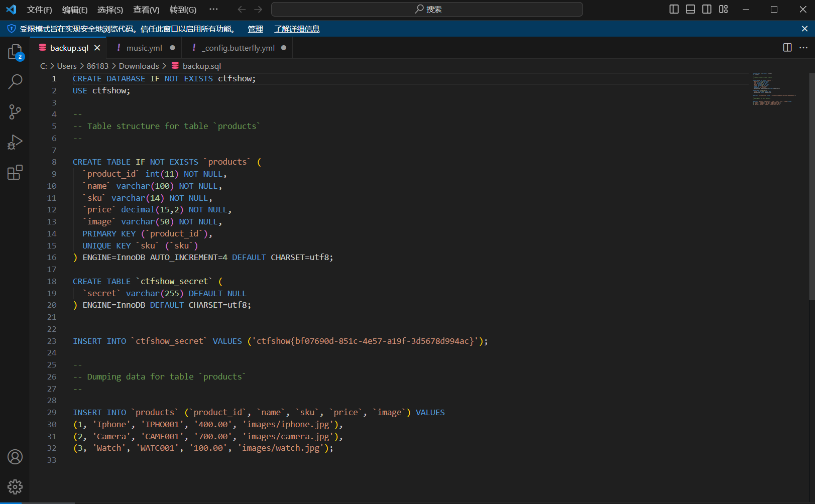Close the restricted mode banner
Viewport: 815px width, 504px height.
tap(804, 29)
